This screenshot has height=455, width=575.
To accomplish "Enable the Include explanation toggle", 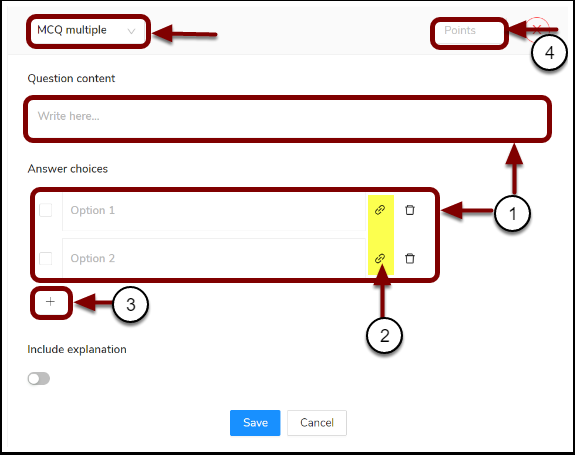I will point(39,378).
